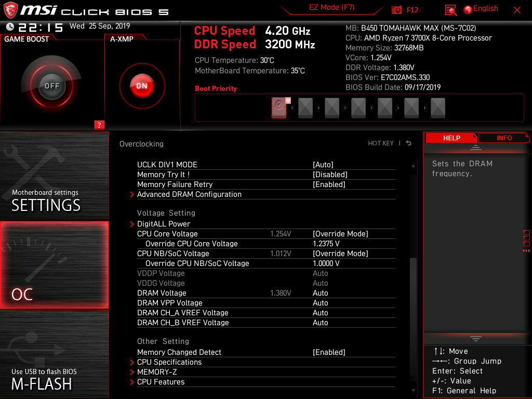
Task: Open HOT KEY menu
Action: click(381, 143)
